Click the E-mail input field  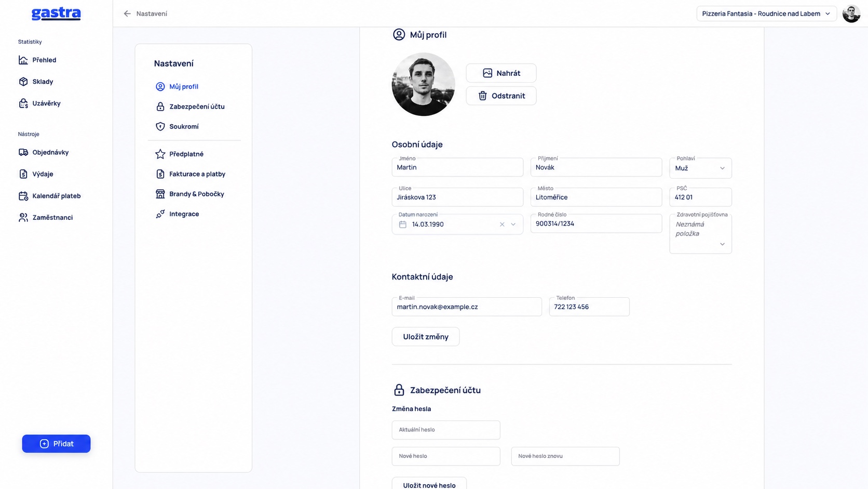point(467,307)
